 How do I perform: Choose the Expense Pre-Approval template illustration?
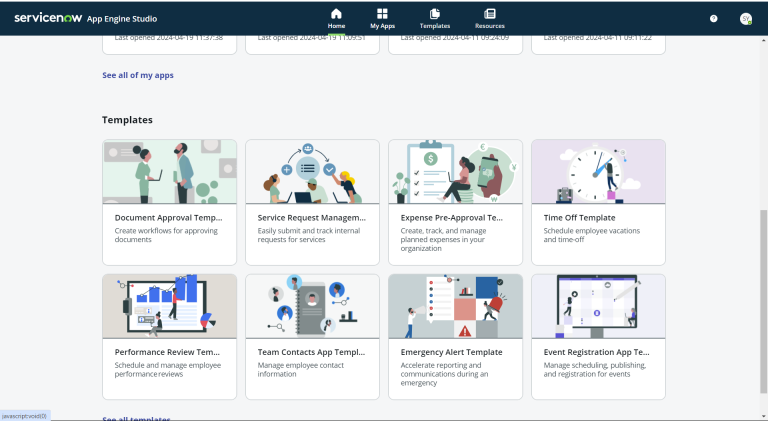pyautogui.click(x=455, y=171)
